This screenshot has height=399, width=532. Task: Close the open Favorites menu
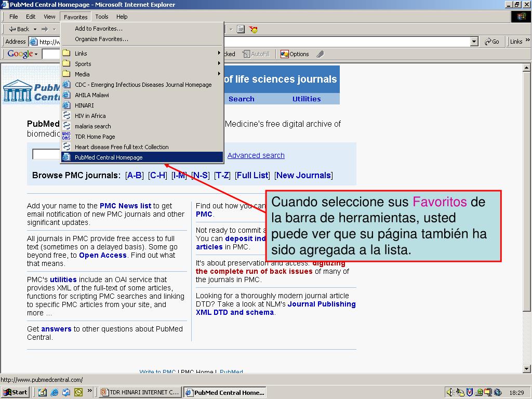(x=75, y=17)
